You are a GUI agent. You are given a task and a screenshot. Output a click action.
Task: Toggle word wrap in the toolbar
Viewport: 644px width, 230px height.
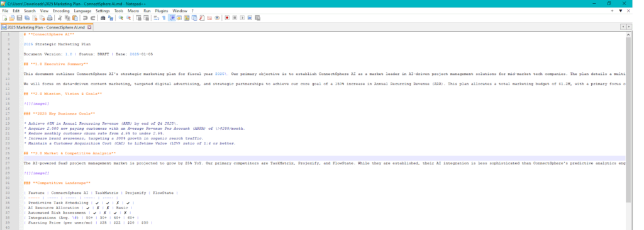coord(157,18)
